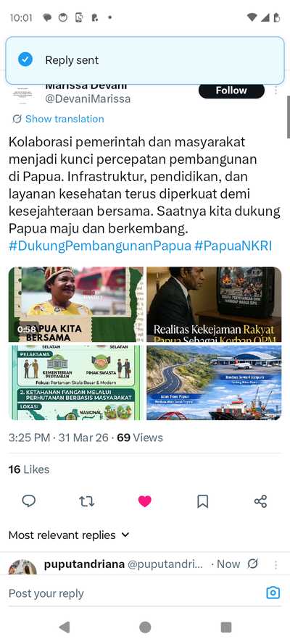Viewport: 290px width, 644px height.
Task: Tap the Android back navigation button
Action: click(64, 627)
